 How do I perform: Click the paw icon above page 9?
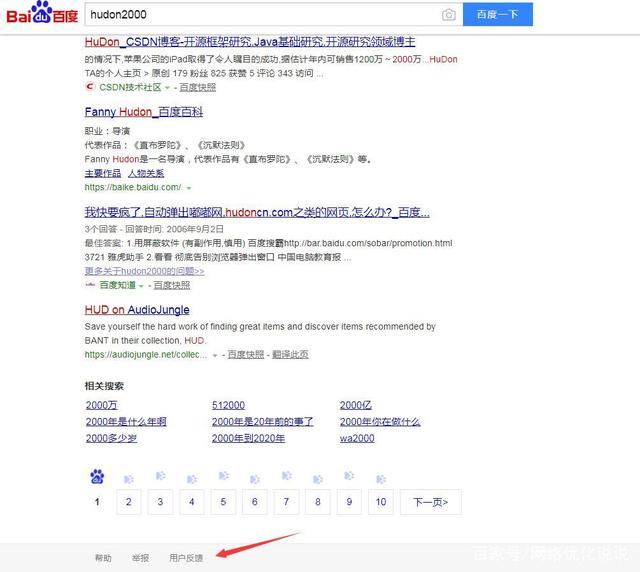click(x=349, y=476)
